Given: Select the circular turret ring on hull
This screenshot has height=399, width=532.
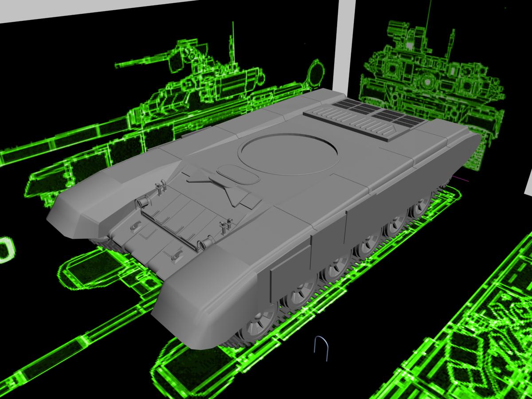Looking at the screenshot, I should click(289, 154).
